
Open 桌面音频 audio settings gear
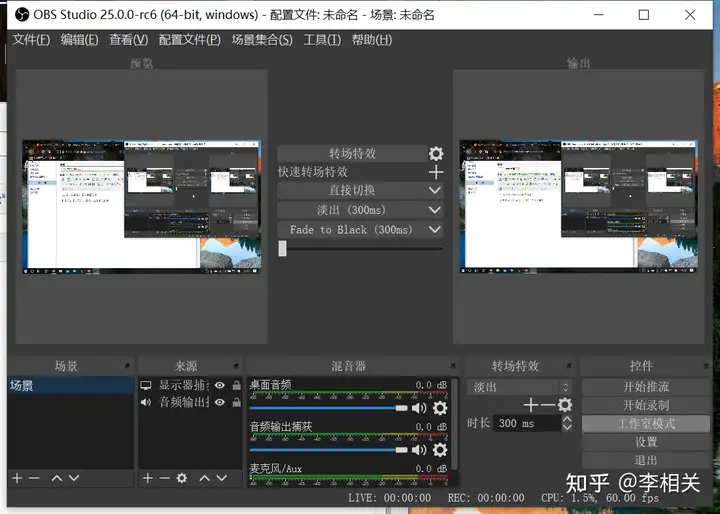click(x=440, y=408)
